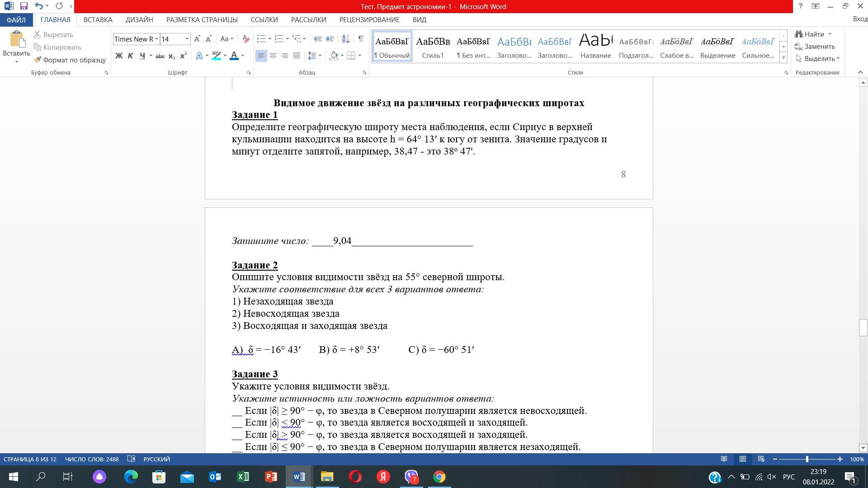This screenshot has width=868, height=488.
Task: Click the zoom slider handle in status bar
Action: (x=807, y=459)
